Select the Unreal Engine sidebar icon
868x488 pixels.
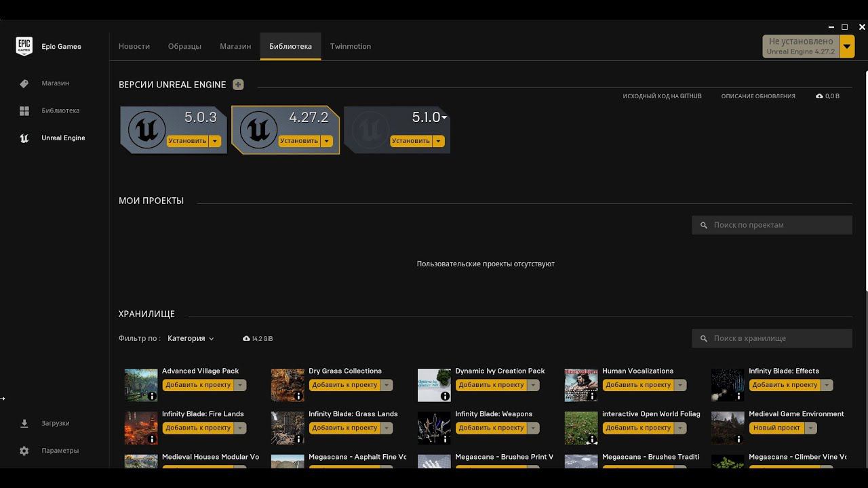(x=24, y=138)
